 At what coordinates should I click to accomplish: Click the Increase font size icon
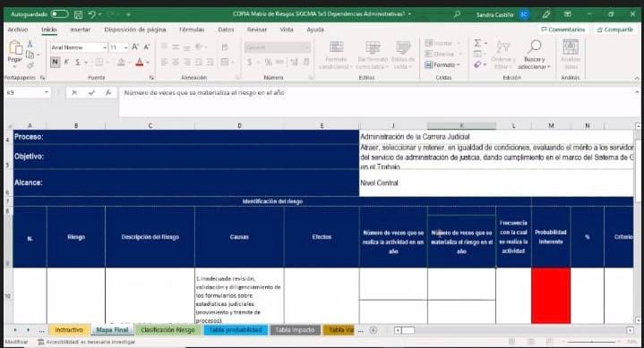[135, 47]
